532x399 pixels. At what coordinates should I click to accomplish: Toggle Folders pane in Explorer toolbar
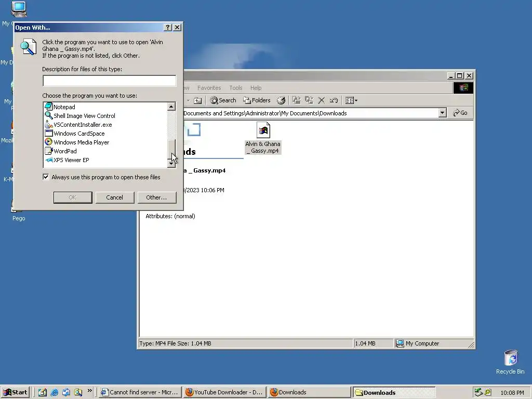[x=257, y=100]
